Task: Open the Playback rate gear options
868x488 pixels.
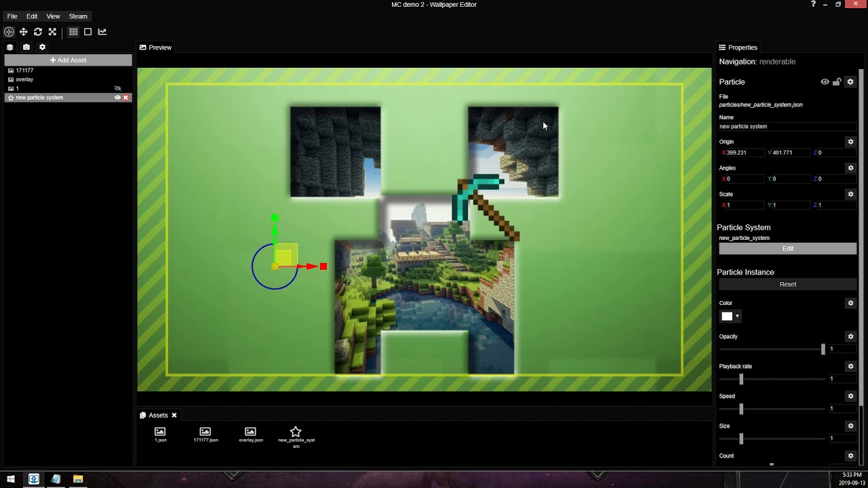Action: [x=850, y=367]
